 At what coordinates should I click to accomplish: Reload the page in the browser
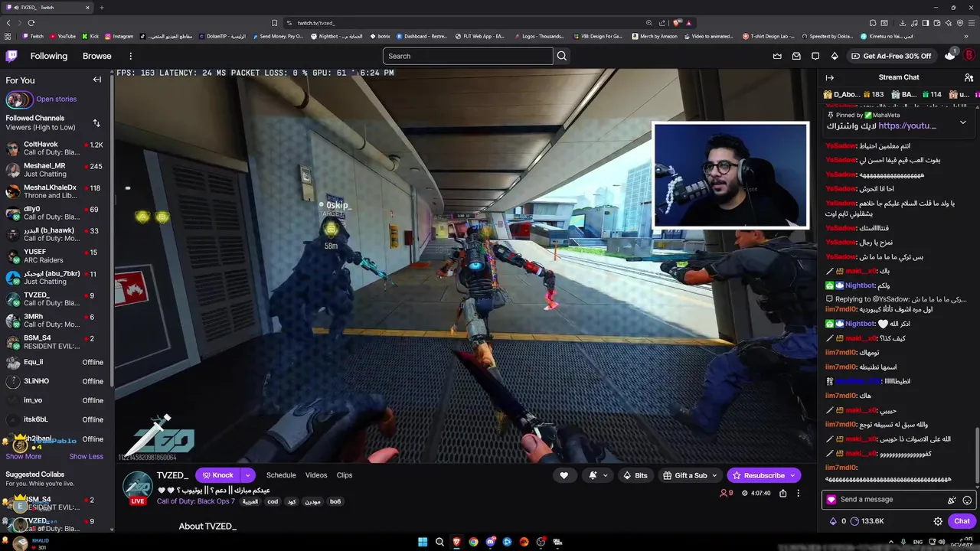tap(31, 23)
